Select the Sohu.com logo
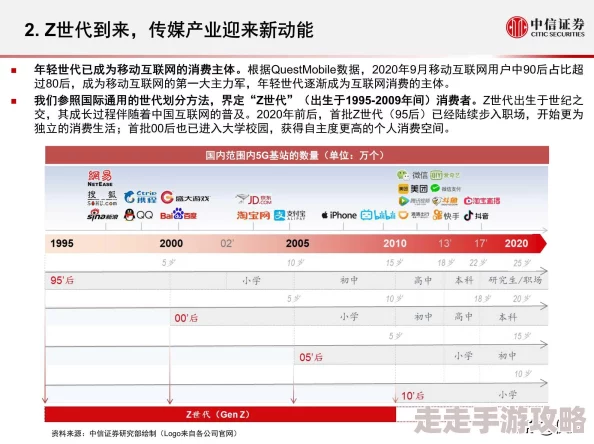 (102, 198)
